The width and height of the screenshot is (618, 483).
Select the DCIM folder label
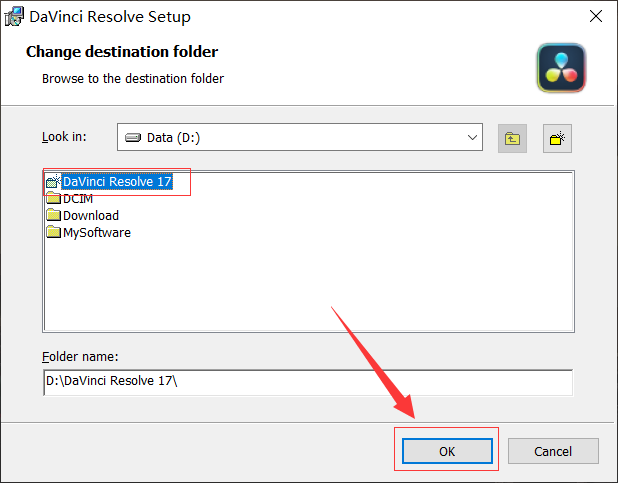click(78, 199)
